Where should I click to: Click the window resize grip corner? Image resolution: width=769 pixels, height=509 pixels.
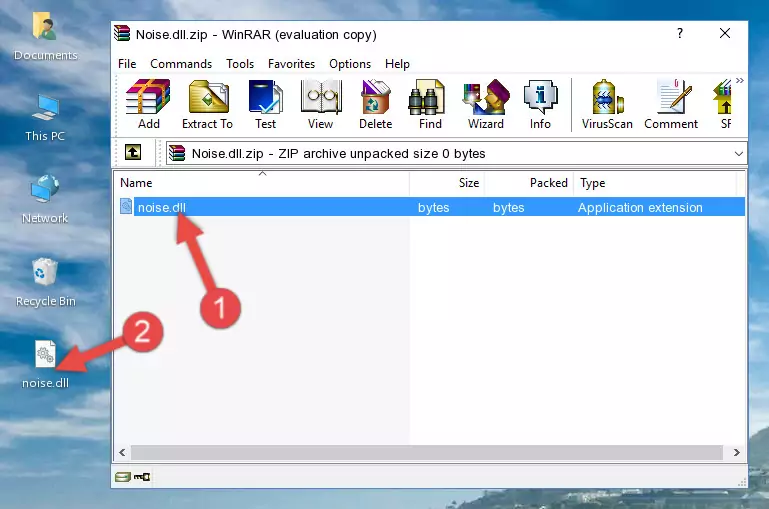742,483
